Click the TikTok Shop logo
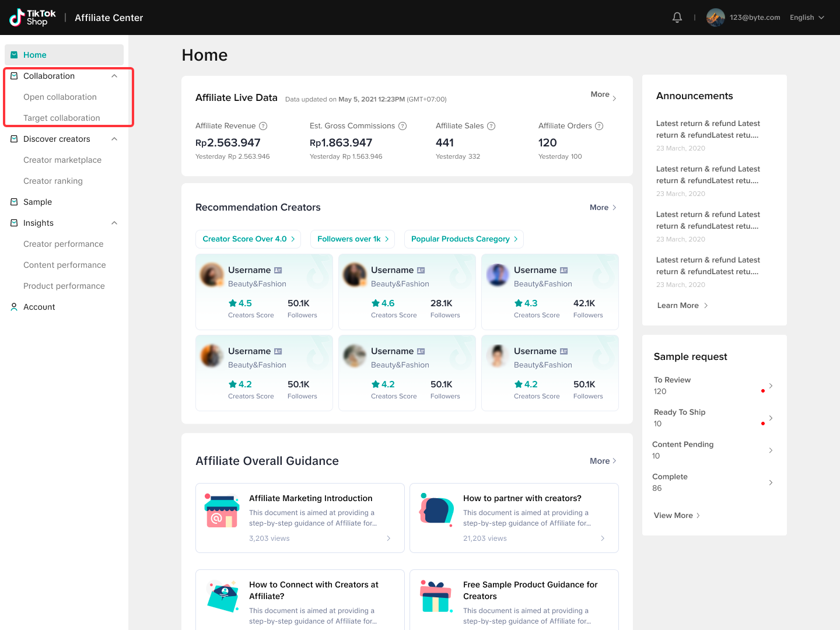Viewport: 840px width, 630px height. click(32, 17)
